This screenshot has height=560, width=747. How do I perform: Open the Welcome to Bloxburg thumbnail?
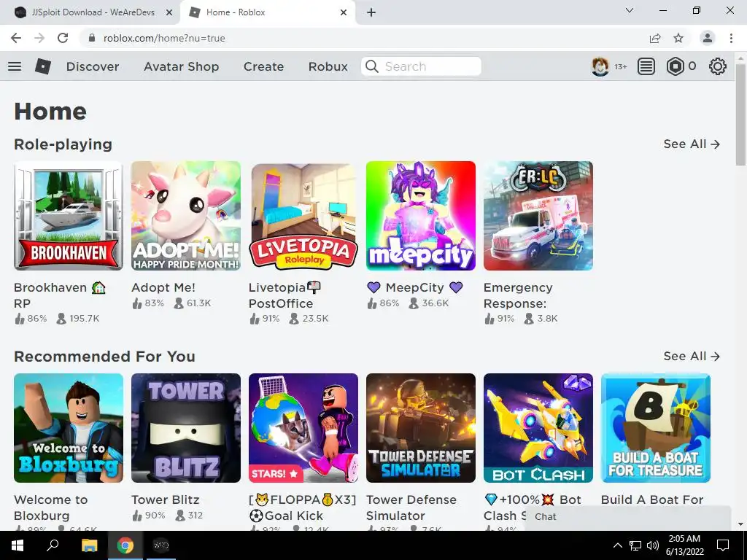[x=69, y=427]
